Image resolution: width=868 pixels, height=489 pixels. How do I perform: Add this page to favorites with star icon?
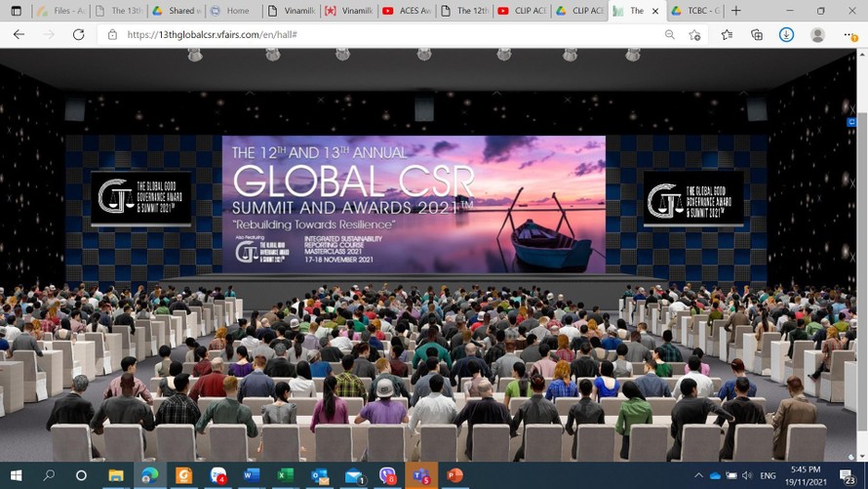click(694, 34)
